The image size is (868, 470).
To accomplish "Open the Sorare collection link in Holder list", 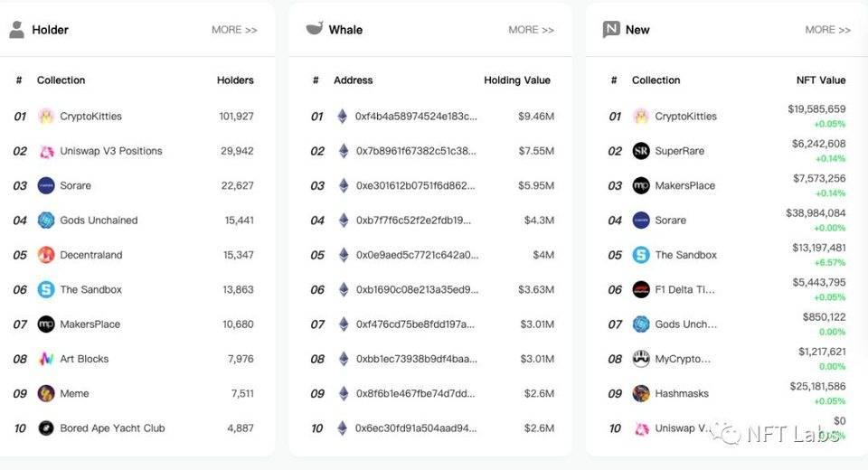I will click(75, 186).
